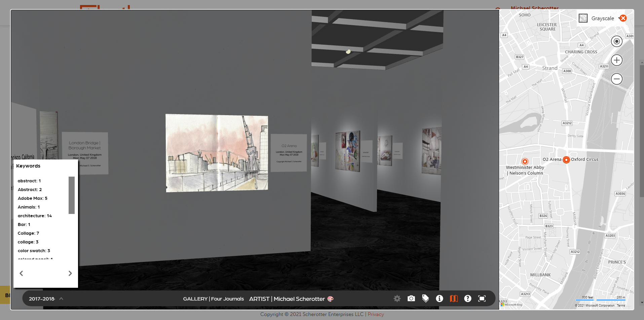Go to next keywords page

pyautogui.click(x=70, y=273)
